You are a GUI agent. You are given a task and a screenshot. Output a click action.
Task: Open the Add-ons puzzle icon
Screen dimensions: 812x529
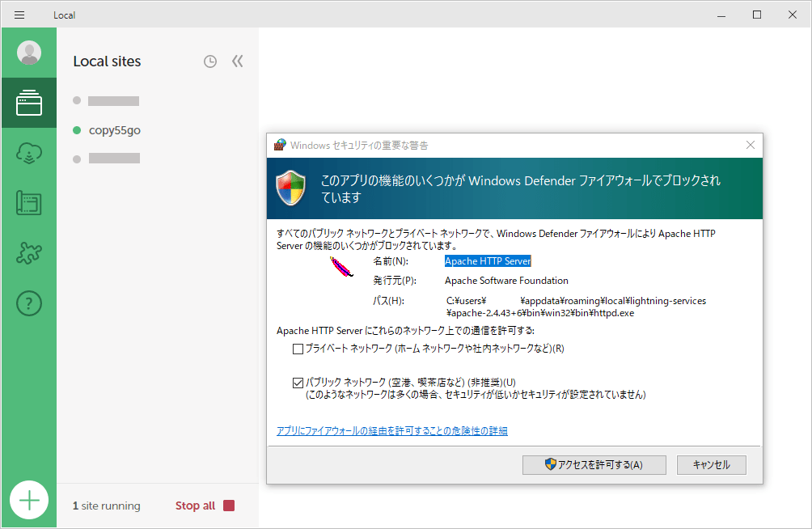click(29, 253)
